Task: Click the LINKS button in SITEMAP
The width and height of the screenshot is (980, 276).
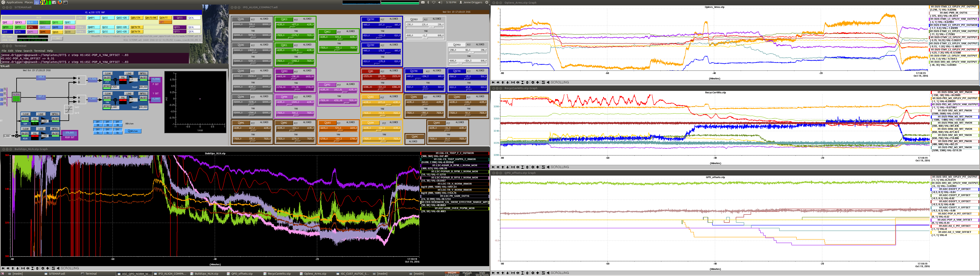Action: coord(57,39)
